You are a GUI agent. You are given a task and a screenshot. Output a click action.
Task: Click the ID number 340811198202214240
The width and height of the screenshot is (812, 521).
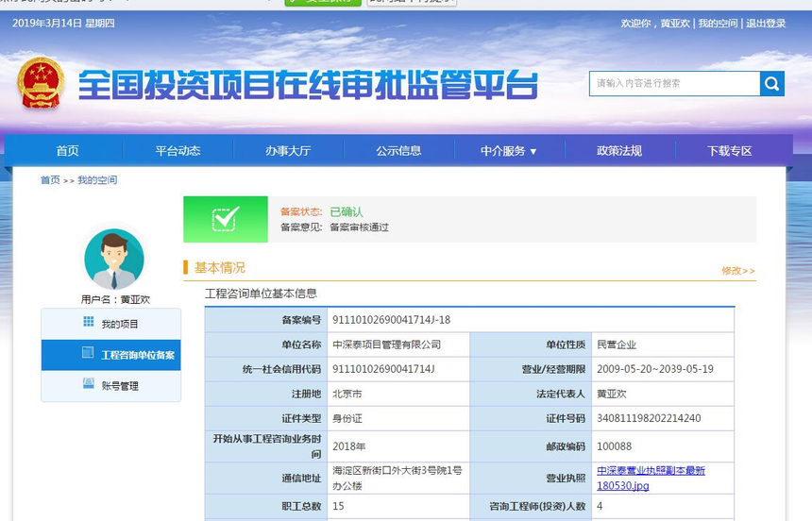tap(649, 418)
